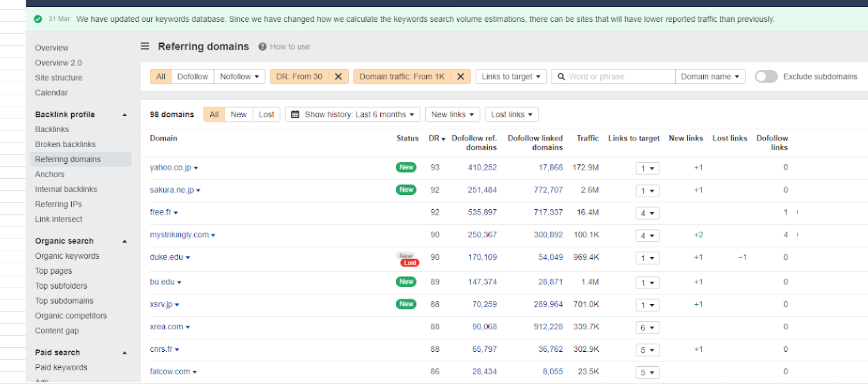
Task: Open the Lost links dropdown
Action: pyautogui.click(x=511, y=114)
